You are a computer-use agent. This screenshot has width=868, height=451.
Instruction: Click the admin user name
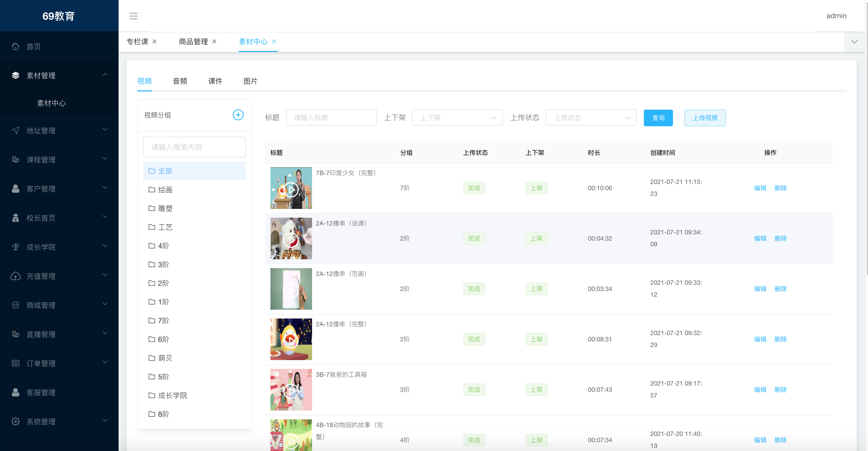(x=836, y=16)
